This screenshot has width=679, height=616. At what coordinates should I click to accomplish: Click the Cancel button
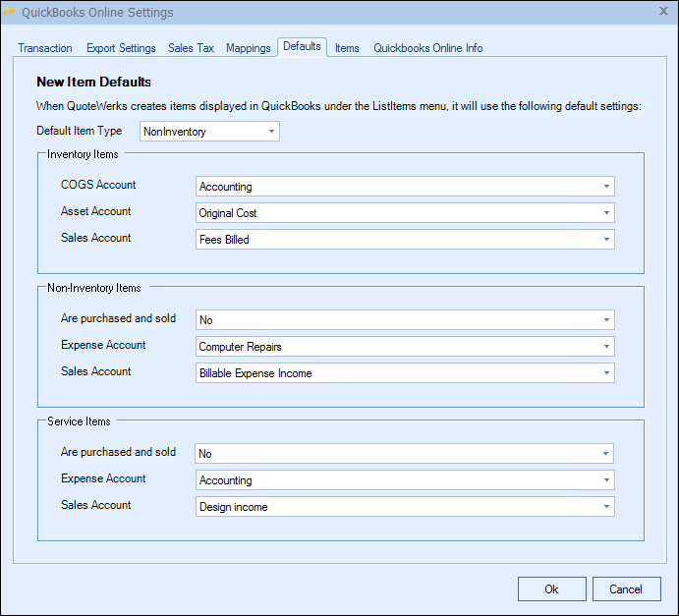626,589
